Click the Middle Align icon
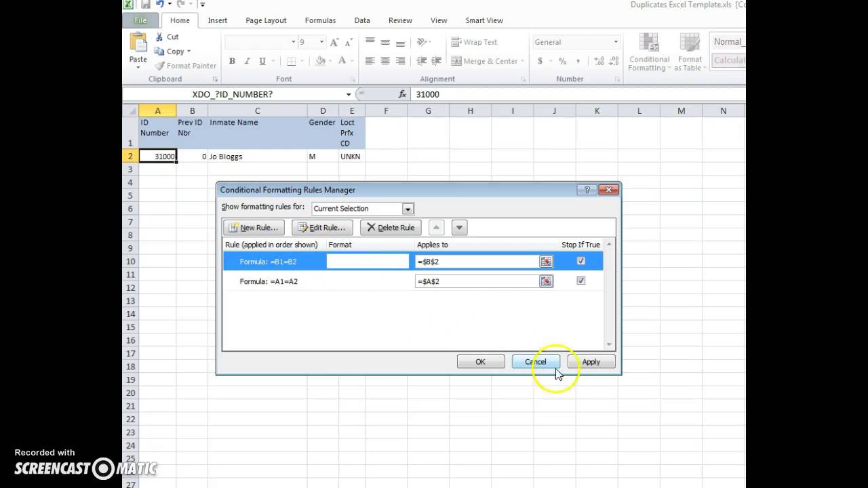The width and height of the screenshot is (868, 488). (385, 41)
